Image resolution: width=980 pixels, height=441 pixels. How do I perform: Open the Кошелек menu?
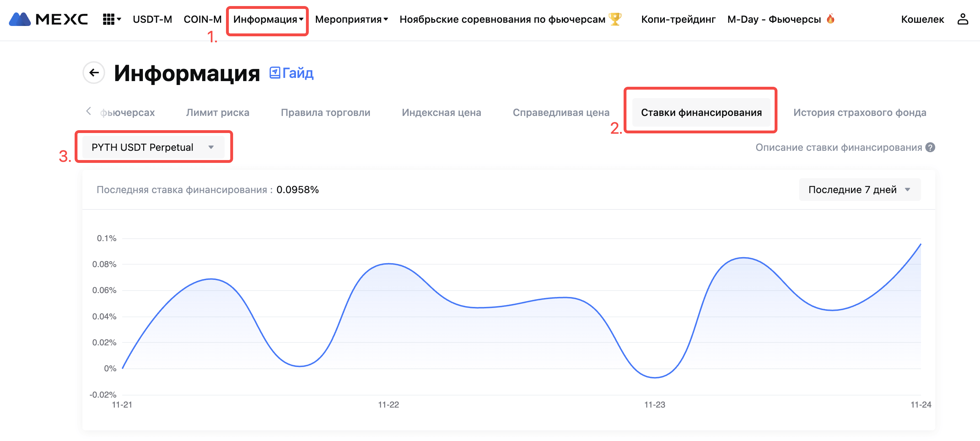click(x=922, y=20)
